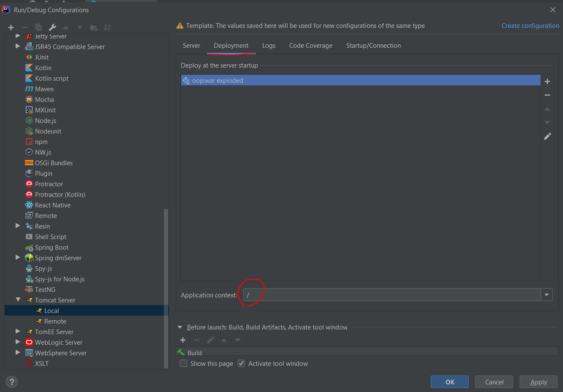
Task: Move before-launch task down
Action: [x=238, y=340]
